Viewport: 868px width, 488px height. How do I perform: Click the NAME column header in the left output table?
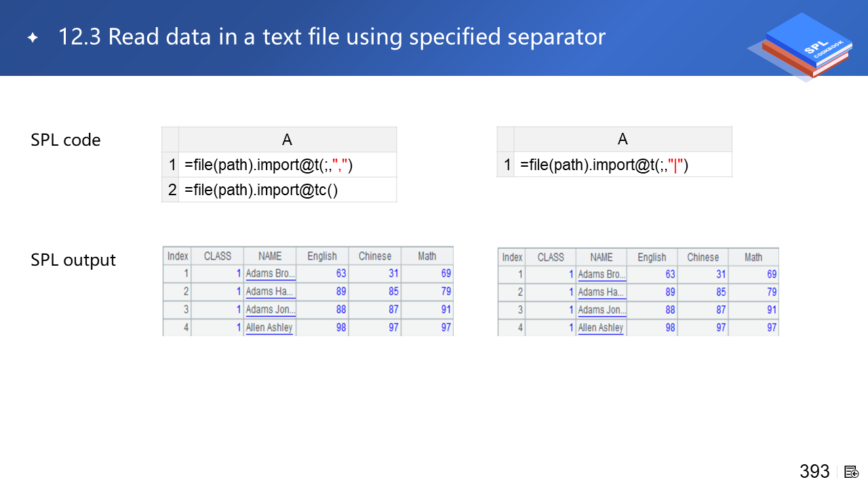point(270,256)
